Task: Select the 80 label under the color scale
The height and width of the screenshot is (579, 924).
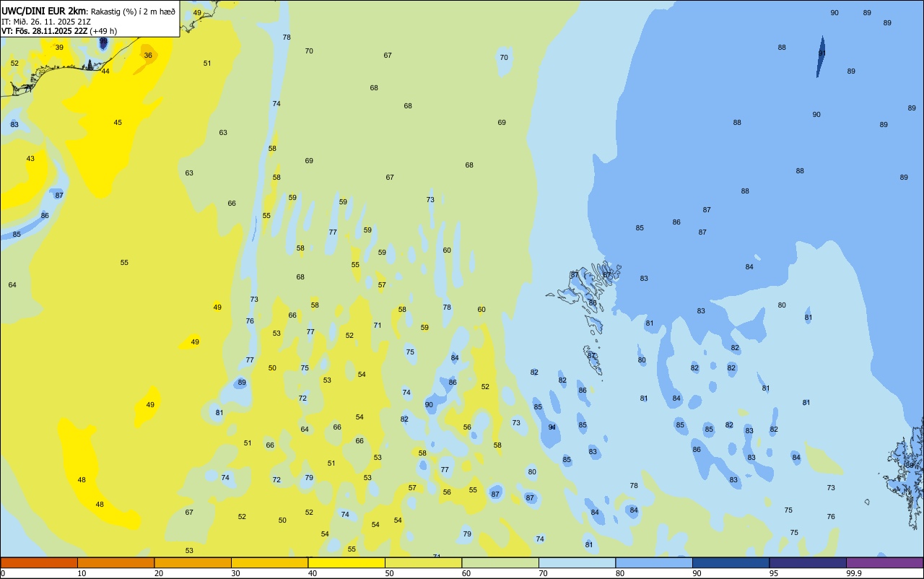Action: point(620,573)
